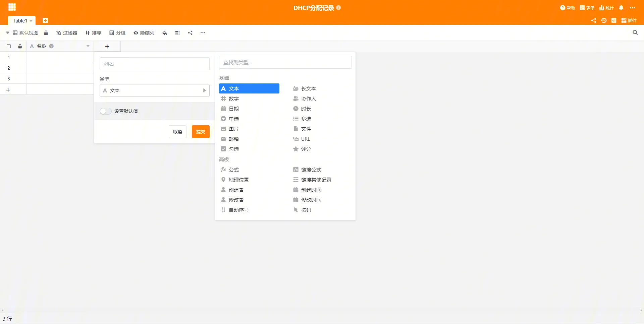
Task: Select the 数字 number column type
Action: [233, 99]
